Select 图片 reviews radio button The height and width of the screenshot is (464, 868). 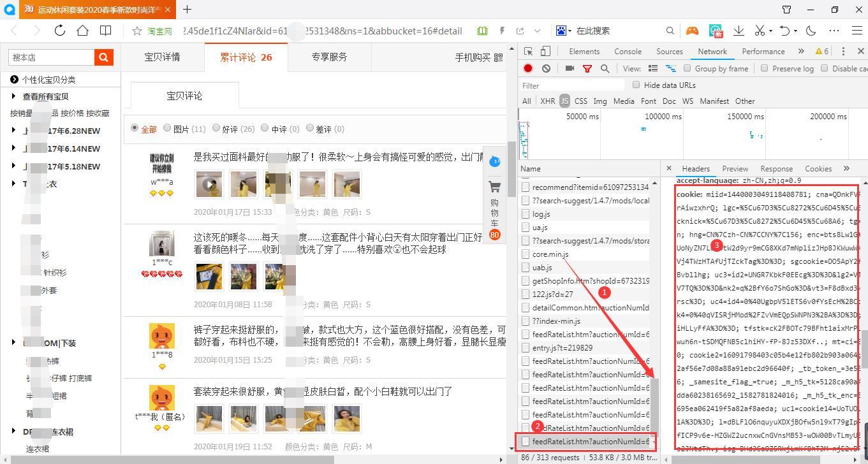coord(167,128)
